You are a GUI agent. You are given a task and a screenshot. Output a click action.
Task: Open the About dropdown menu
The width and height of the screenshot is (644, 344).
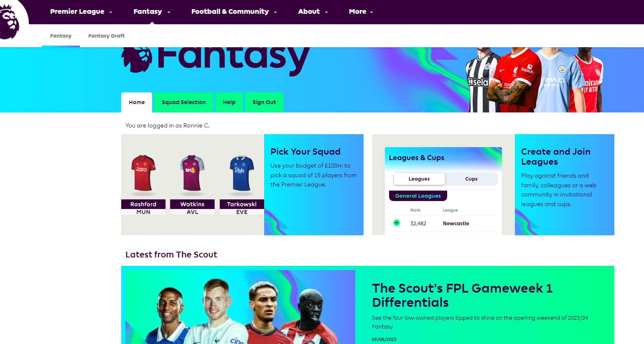point(313,12)
